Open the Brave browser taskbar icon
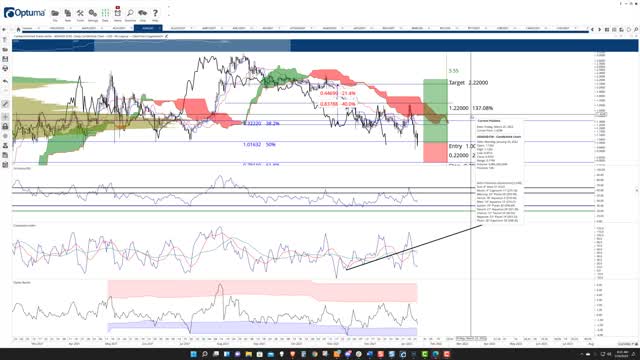 point(293,354)
